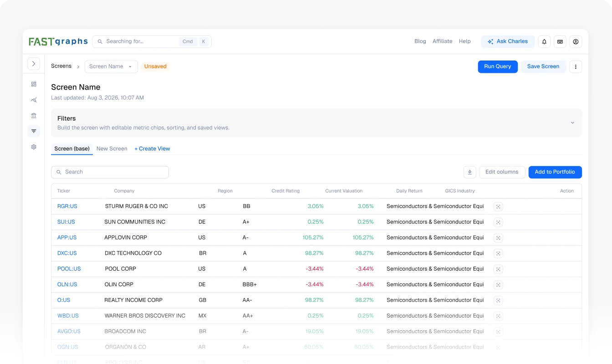The width and height of the screenshot is (612, 364).
Task: Click the action icon for SUI:US row
Action: click(x=498, y=222)
